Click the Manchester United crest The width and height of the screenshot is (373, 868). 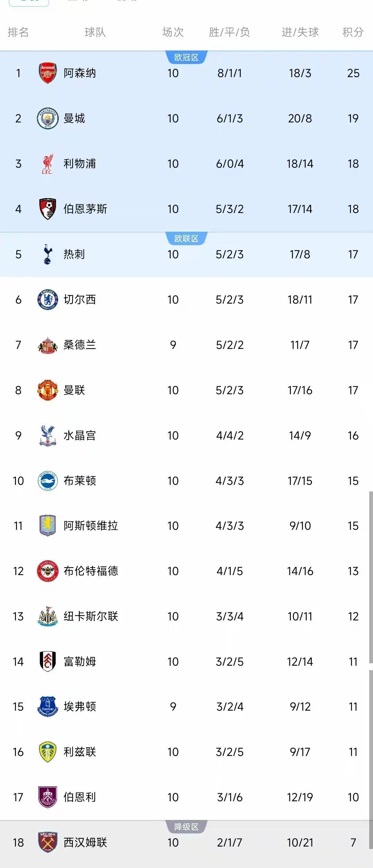tap(48, 390)
